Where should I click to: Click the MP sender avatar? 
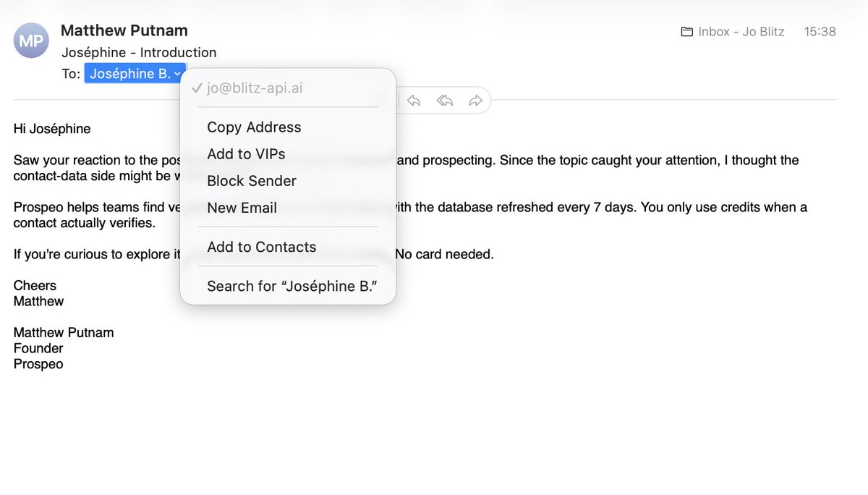[31, 41]
